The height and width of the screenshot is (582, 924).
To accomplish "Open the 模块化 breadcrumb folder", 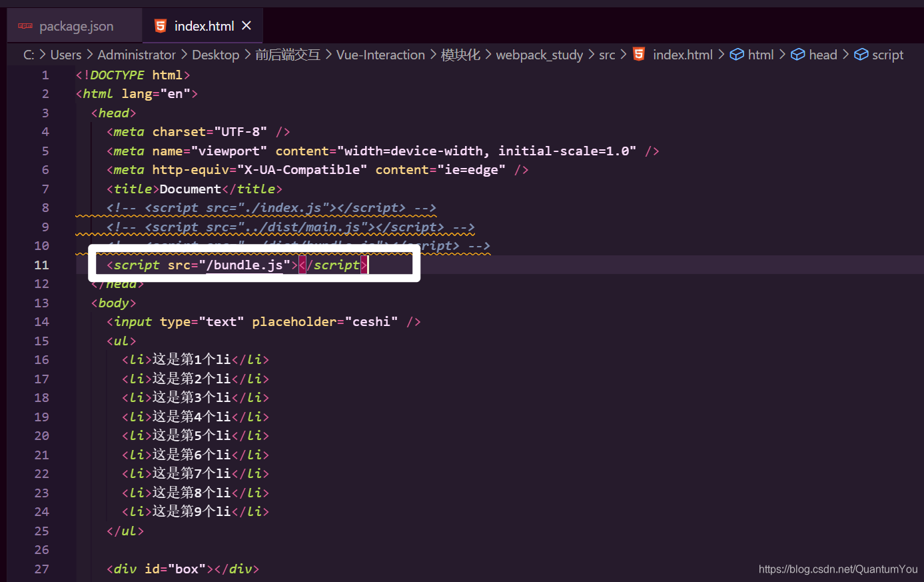I will coord(460,55).
